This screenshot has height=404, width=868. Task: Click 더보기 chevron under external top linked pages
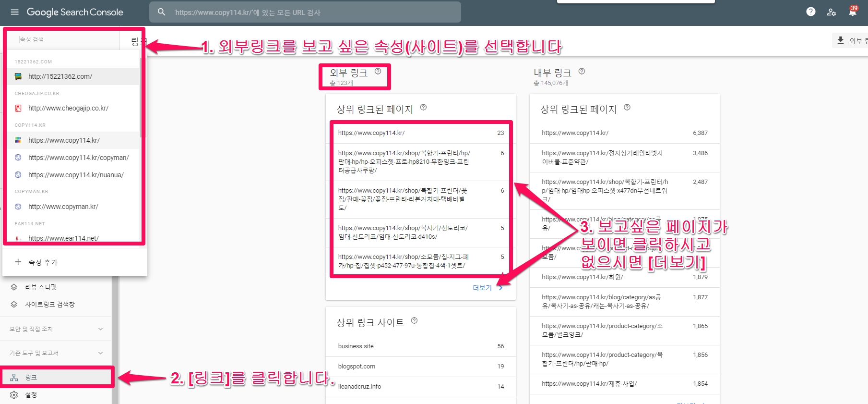pos(500,288)
